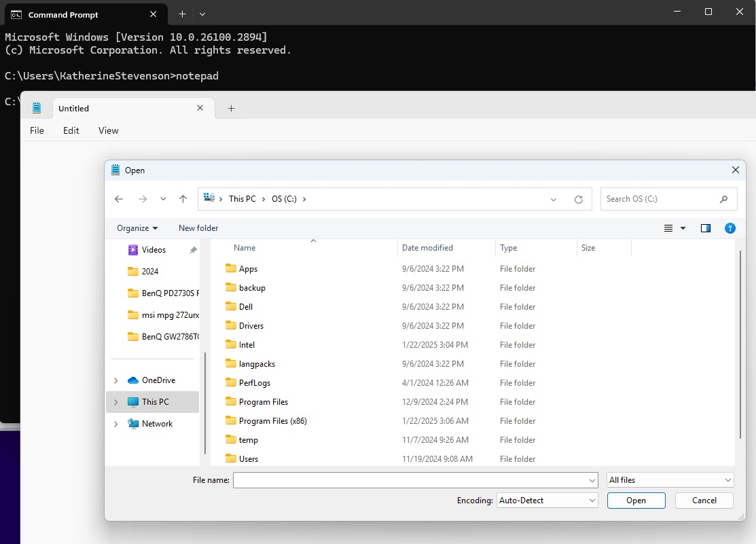Open the File name dropdown arrow
Screen dimensions: 756x544
coord(592,480)
